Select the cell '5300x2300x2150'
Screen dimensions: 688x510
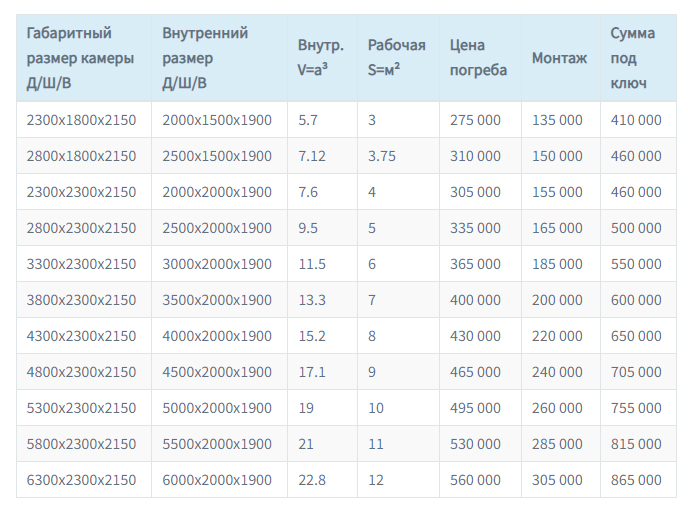(x=84, y=408)
